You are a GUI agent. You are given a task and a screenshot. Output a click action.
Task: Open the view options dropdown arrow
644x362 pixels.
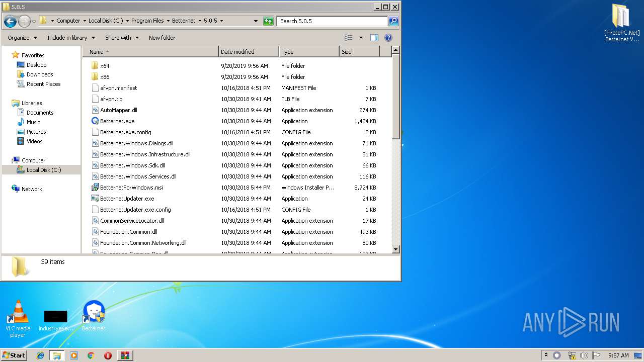(361, 38)
